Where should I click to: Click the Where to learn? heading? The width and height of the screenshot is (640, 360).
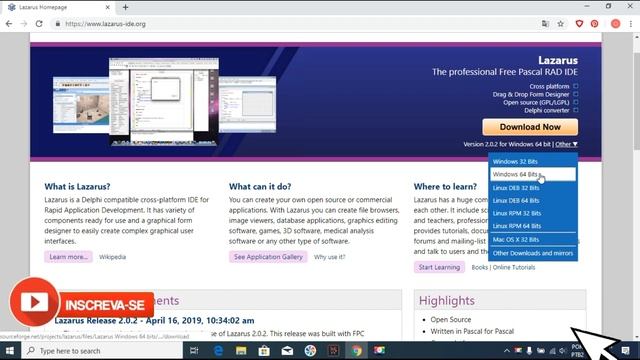(445, 187)
